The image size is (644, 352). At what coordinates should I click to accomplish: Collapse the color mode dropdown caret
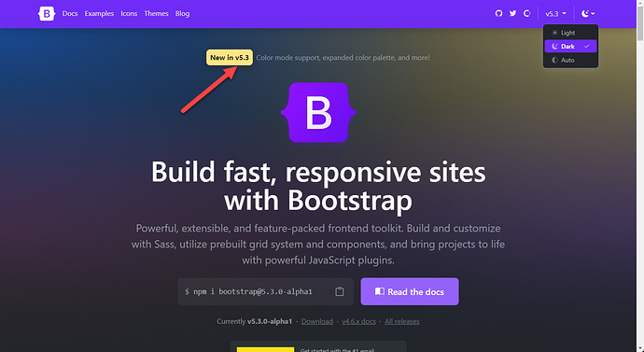(x=593, y=14)
